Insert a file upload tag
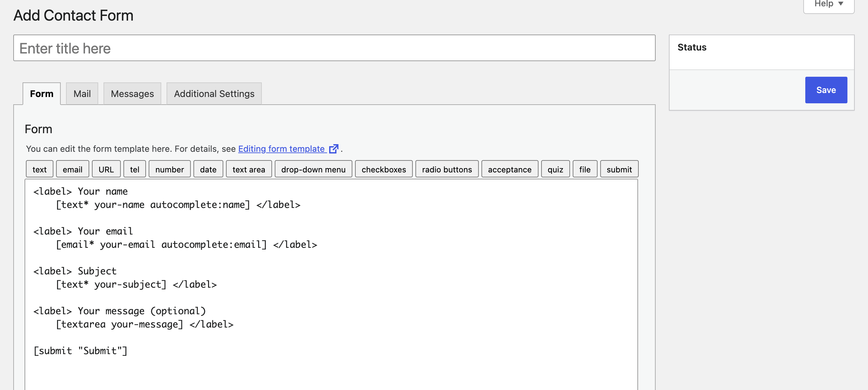This screenshot has width=868, height=390. 585,169
